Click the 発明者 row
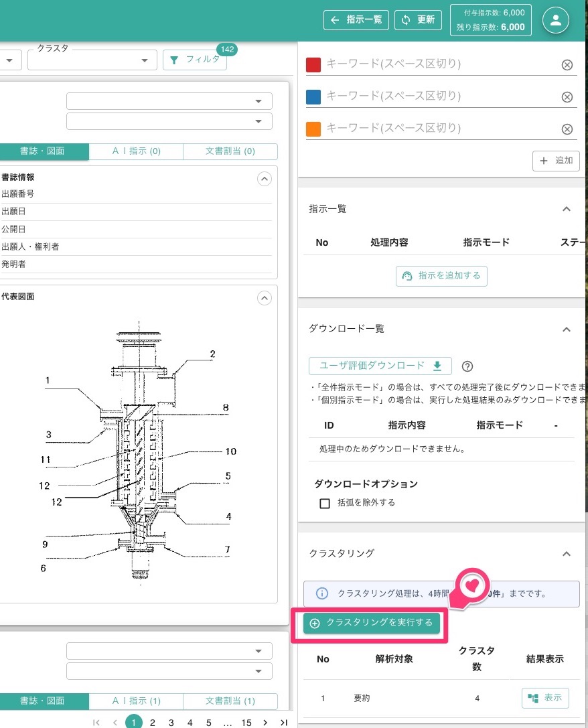The height and width of the screenshot is (728, 588). (x=136, y=265)
